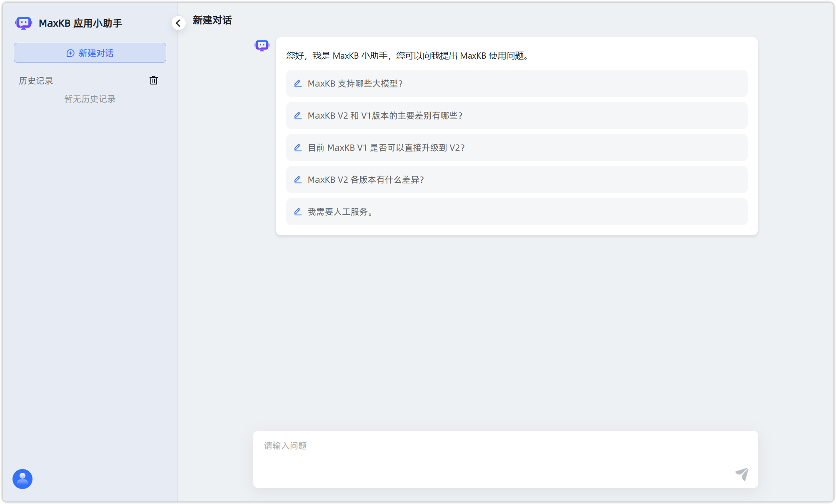Collapse the sidebar with the chevron arrow
Screen dimensions: 836x504
pos(178,23)
